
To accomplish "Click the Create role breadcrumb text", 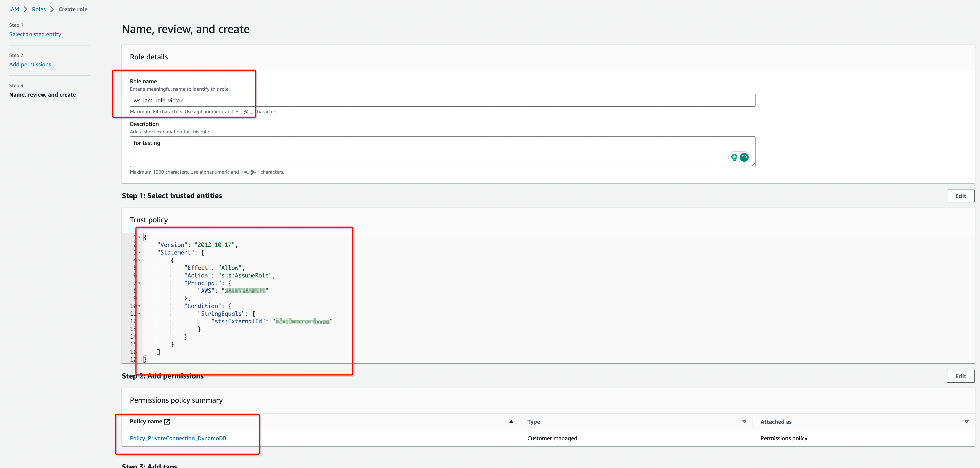I will pyautogui.click(x=73, y=9).
